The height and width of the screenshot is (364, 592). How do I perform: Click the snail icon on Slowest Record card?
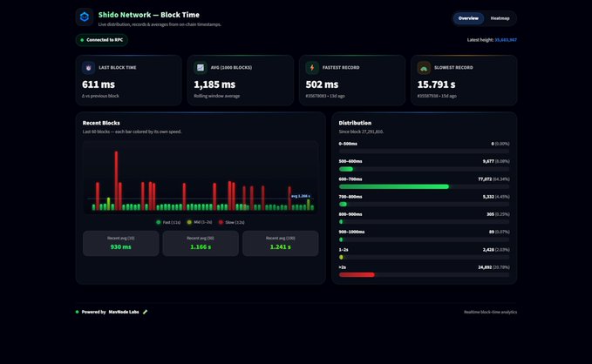424,68
